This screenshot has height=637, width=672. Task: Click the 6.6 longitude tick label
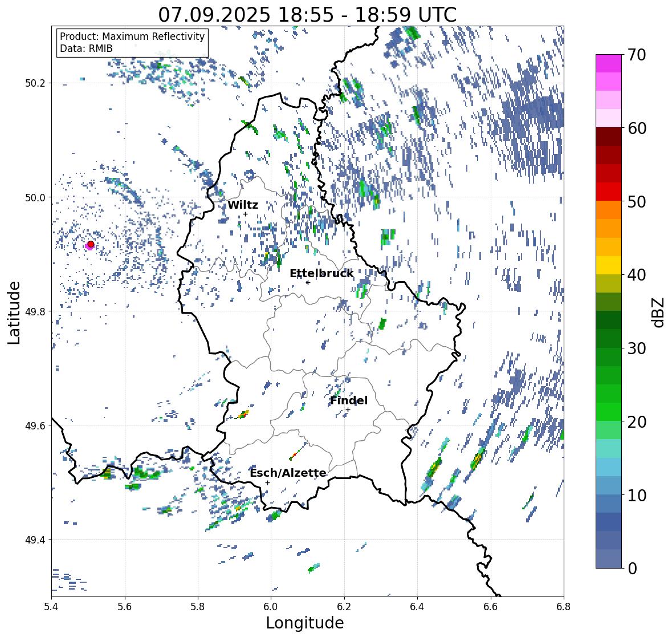(x=491, y=606)
